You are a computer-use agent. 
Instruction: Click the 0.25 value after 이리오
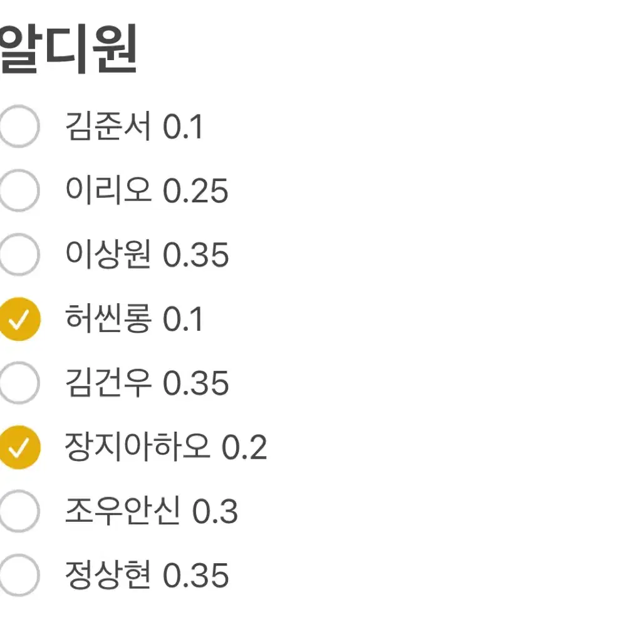(x=195, y=192)
